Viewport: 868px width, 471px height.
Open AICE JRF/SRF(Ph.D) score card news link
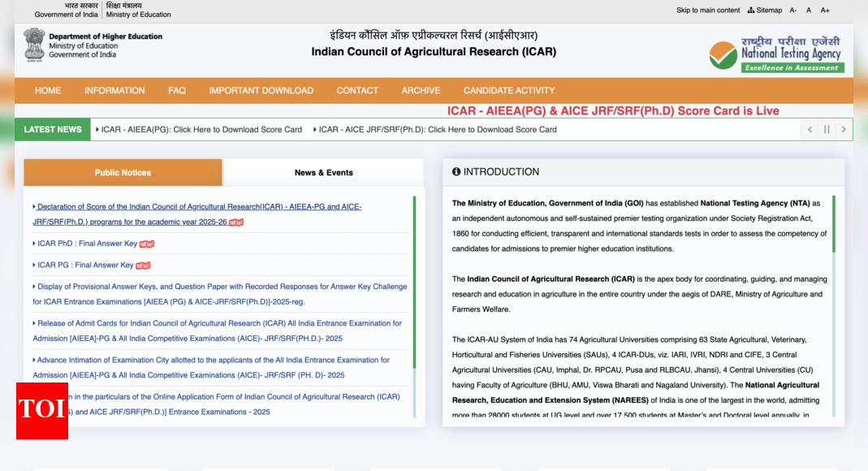435,129
